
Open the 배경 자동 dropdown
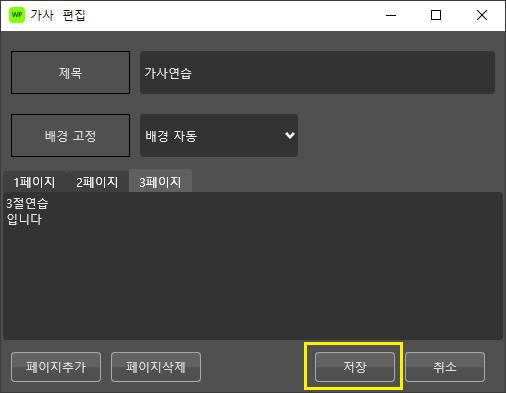click(x=219, y=135)
